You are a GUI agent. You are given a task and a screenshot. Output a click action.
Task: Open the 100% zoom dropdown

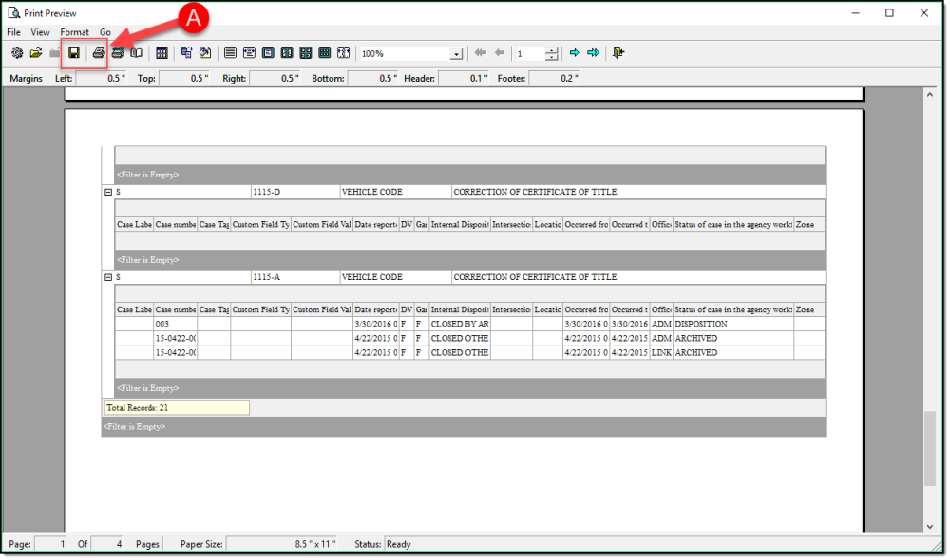456,54
